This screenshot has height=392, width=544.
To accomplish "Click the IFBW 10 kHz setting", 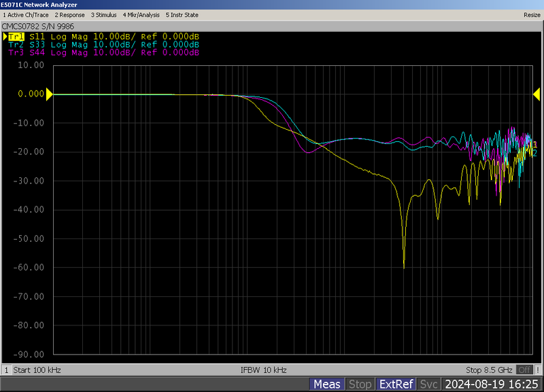I will click(x=264, y=370).
